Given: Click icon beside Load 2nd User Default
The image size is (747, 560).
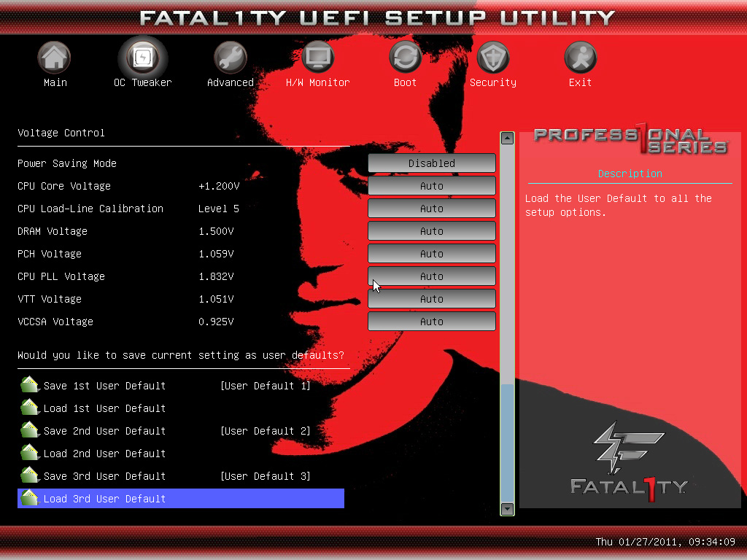Looking at the screenshot, I should 29,453.
